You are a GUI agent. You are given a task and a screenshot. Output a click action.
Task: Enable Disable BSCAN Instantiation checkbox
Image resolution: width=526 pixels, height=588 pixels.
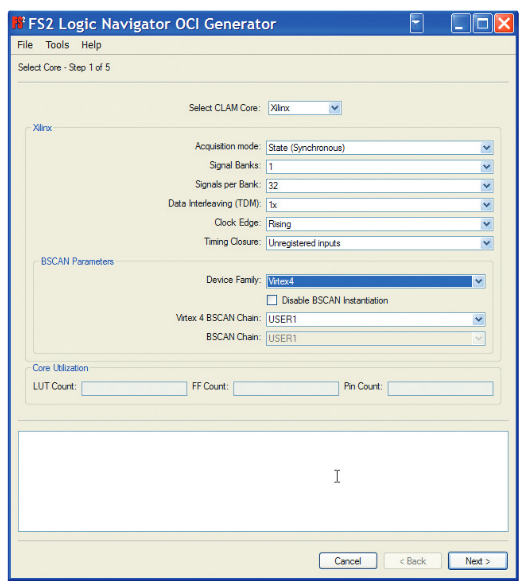(272, 300)
